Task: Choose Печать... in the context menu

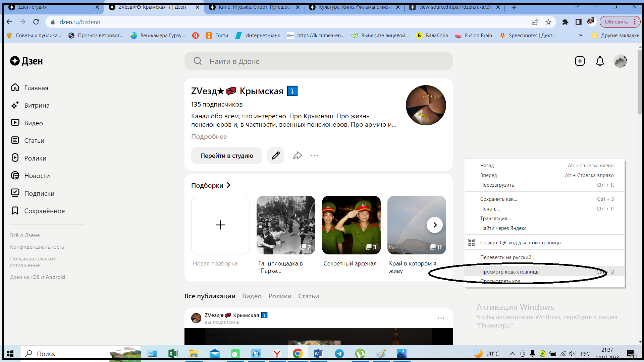Action: (x=544, y=208)
